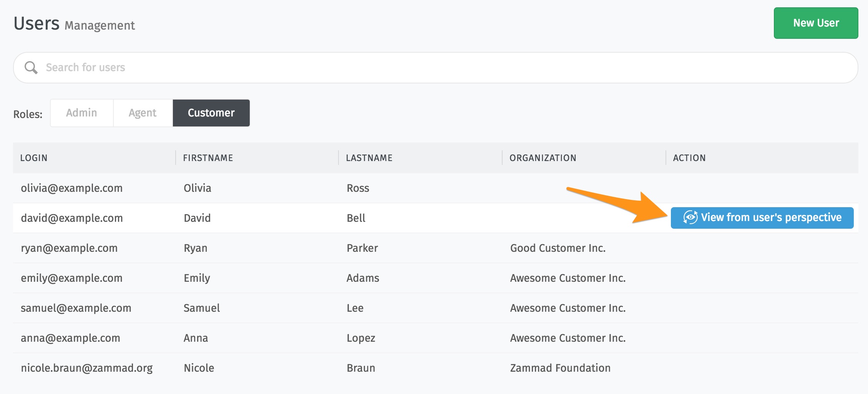This screenshot has width=868, height=394.
Task: Click last name Ross
Action: pyautogui.click(x=358, y=188)
